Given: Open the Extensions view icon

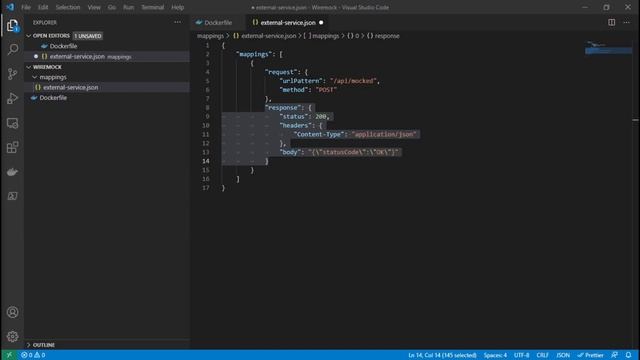Looking at the screenshot, I should pos(13,147).
